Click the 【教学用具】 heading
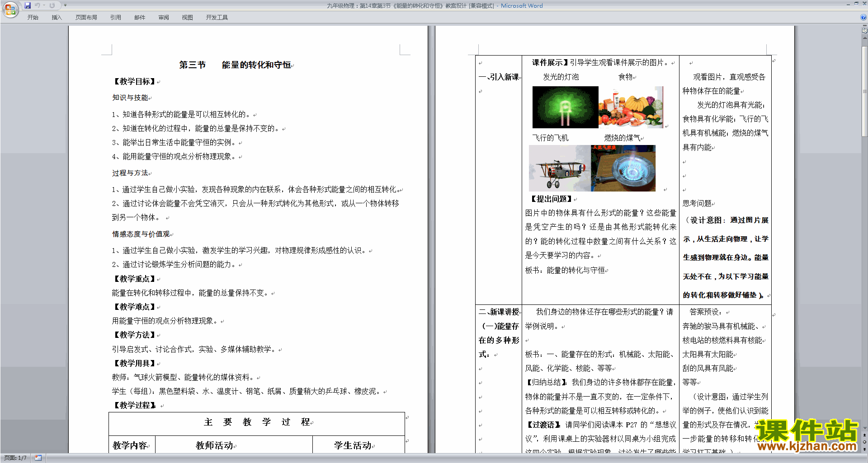 pos(134,363)
